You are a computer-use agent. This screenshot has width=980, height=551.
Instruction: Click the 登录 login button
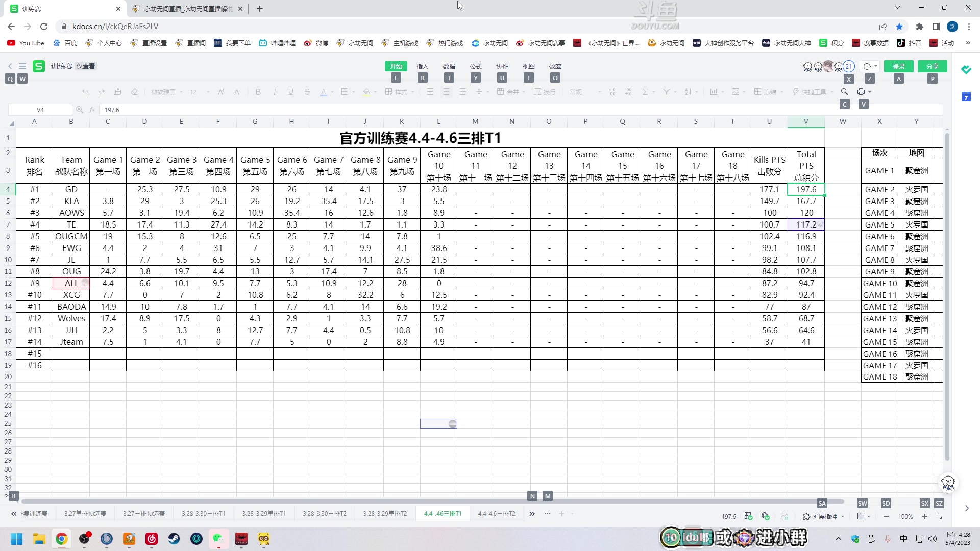coord(899,66)
